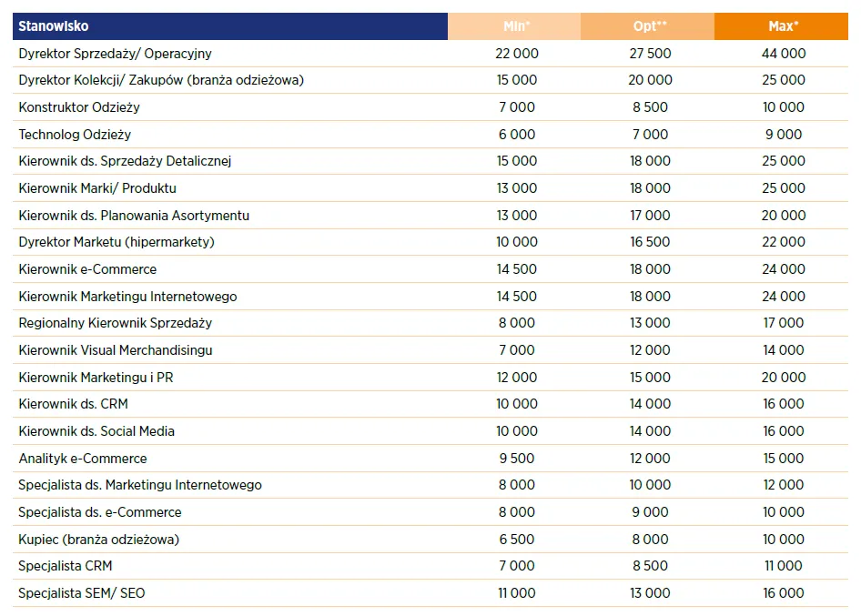Image resolution: width=861 pixels, height=616 pixels.
Task: Click the Dyrektor Sprzedaży/ Operacyjny row label
Action: pos(115,54)
